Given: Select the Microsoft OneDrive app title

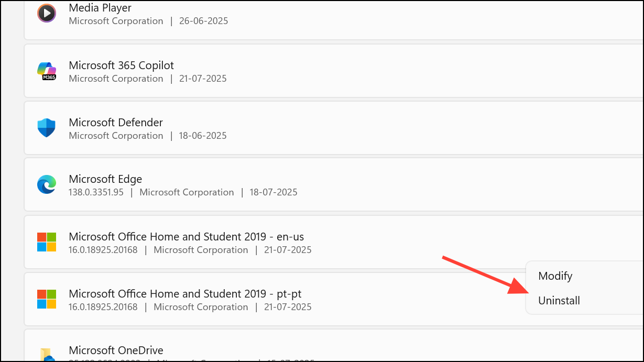Looking at the screenshot, I should (116, 350).
